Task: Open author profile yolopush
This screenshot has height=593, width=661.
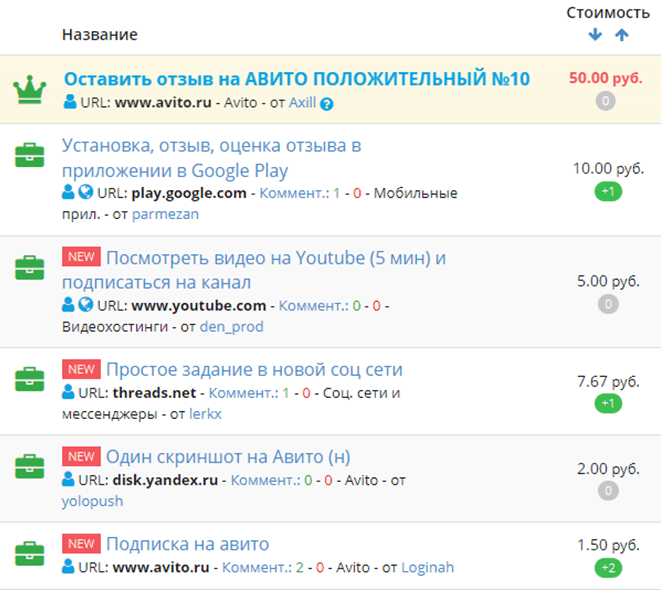Action: pyautogui.click(x=92, y=502)
